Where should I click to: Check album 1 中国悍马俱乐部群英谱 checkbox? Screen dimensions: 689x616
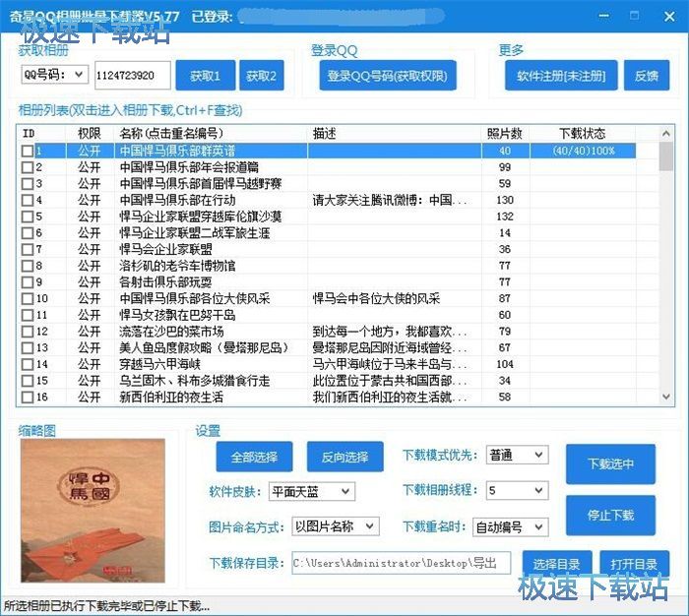[x=28, y=152]
